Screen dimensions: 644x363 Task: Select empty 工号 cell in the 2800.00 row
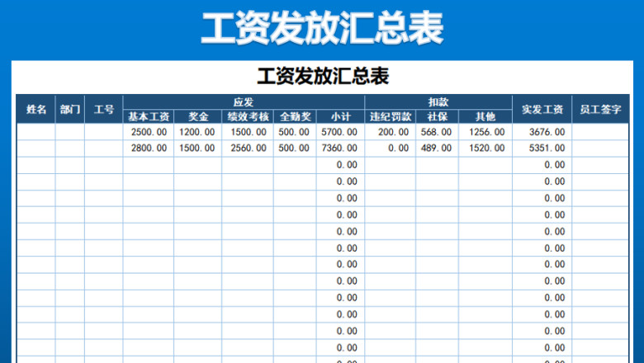pyautogui.click(x=103, y=148)
